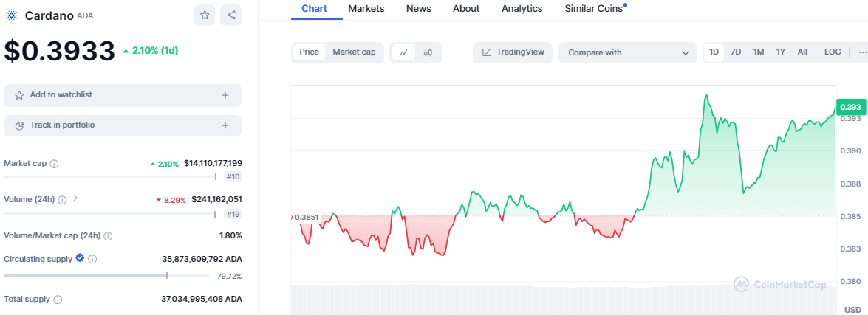The width and height of the screenshot is (868, 315).
Task: Click the info icon next to Total supply
Action: tap(58, 300)
